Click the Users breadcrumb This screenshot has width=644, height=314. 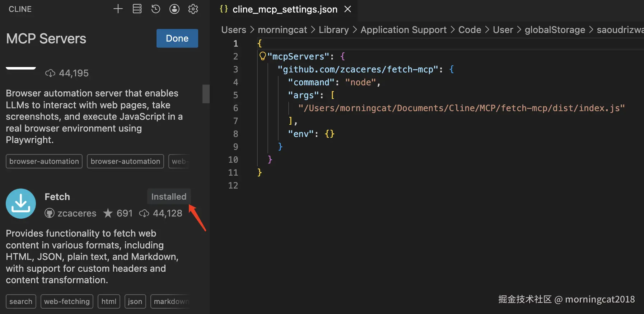(234, 30)
